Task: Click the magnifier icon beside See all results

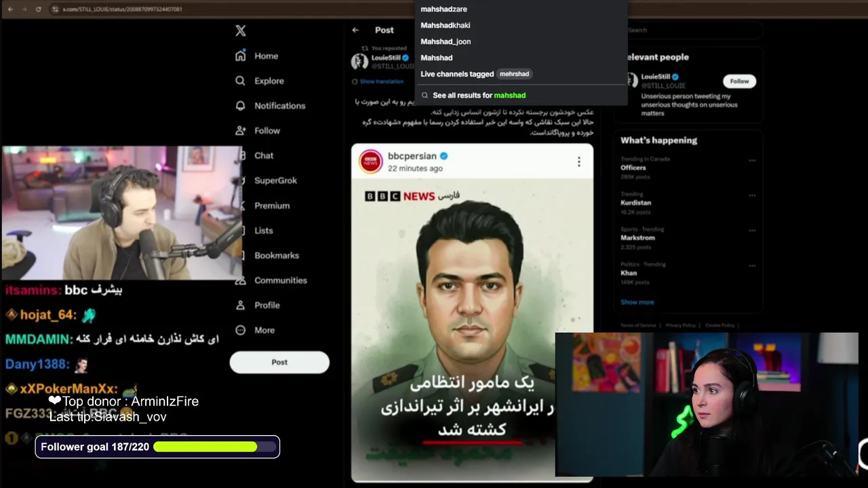Action: point(425,96)
